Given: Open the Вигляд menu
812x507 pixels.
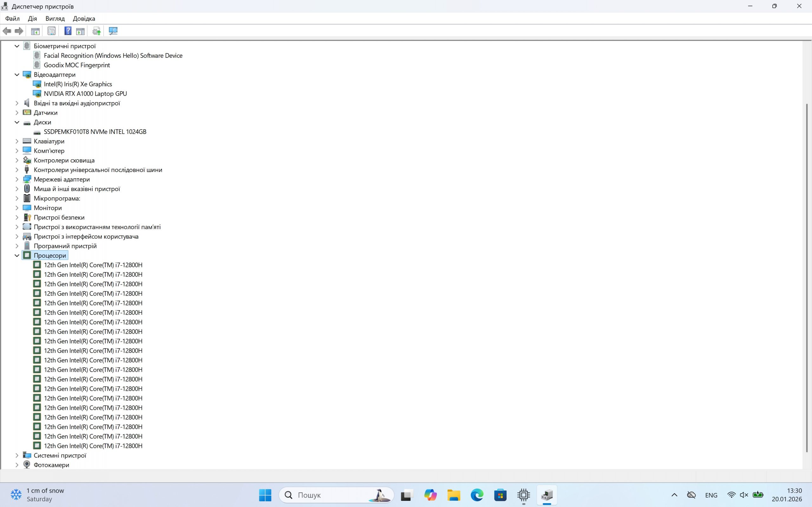Looking at the screenshot, I should click(55, 18).
